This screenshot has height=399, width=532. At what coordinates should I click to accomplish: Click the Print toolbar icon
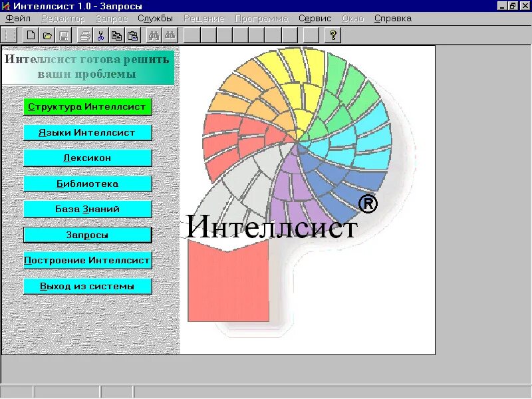tap(85, 35)
